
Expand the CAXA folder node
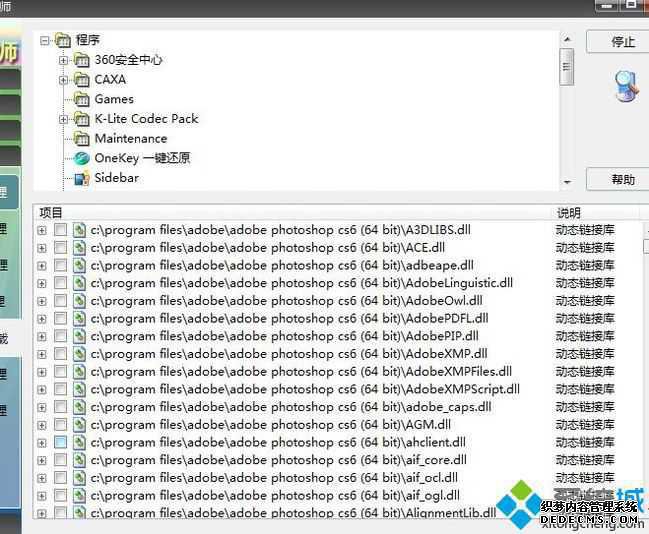pyautogui.click(x=63, y=79)
